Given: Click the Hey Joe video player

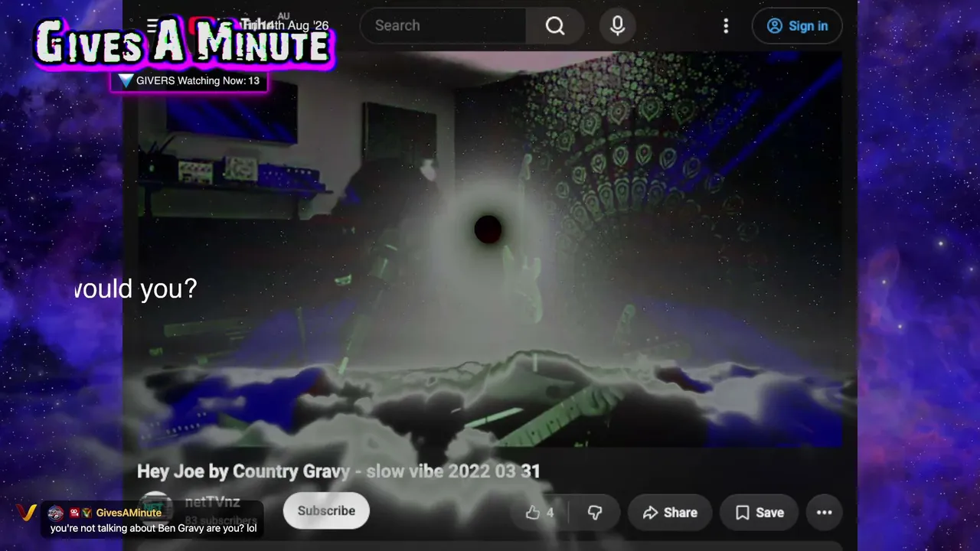Looking at the screenshot, I should (x=490, y=249).
